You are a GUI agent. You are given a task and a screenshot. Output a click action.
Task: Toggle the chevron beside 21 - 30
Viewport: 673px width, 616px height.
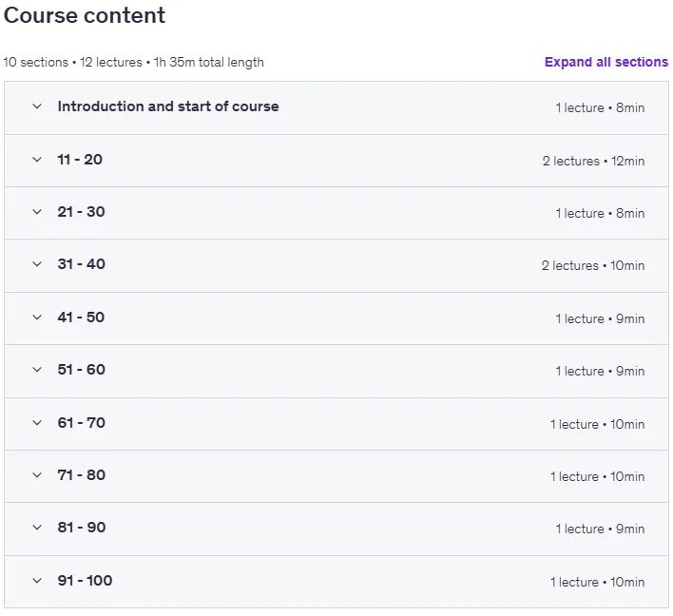tap(37, 212)
